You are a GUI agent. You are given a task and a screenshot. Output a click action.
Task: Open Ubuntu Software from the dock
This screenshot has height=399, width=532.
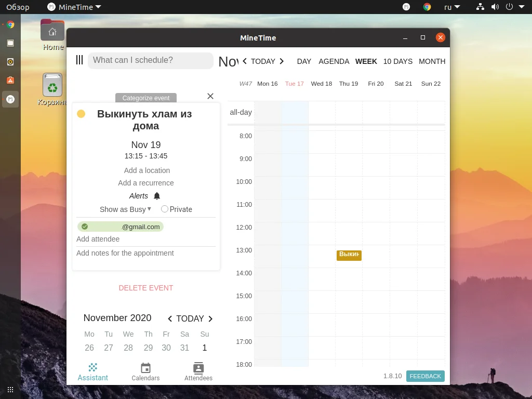pyautogui.click(x=10, y=81)
